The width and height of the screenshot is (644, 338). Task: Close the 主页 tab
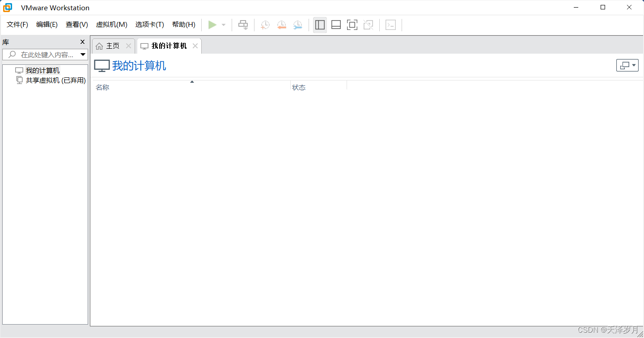(128, 46)
